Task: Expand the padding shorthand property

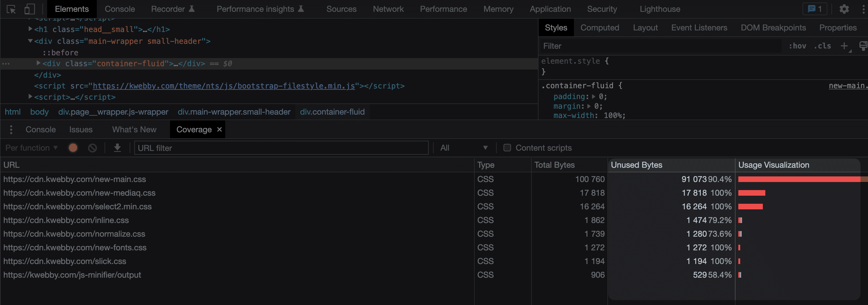Action: coord(593,97)
